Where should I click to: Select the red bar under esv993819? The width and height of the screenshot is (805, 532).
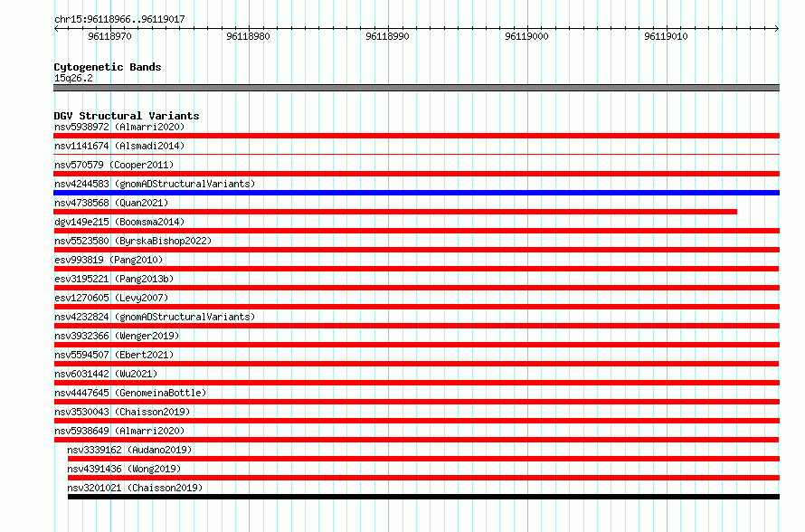[x=416, y=269]
